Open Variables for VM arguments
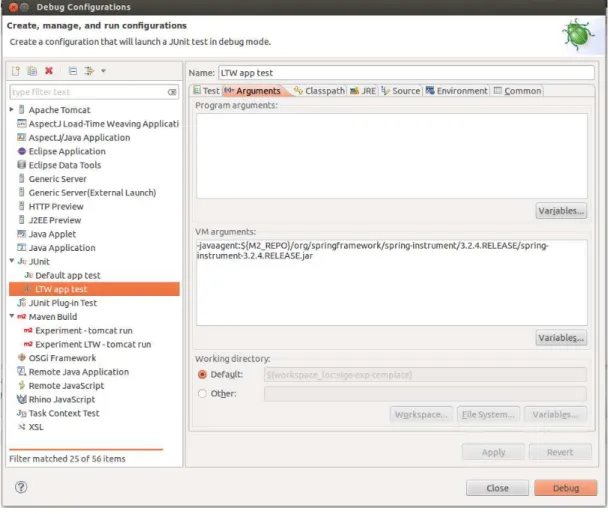 (x=561, y=338)
